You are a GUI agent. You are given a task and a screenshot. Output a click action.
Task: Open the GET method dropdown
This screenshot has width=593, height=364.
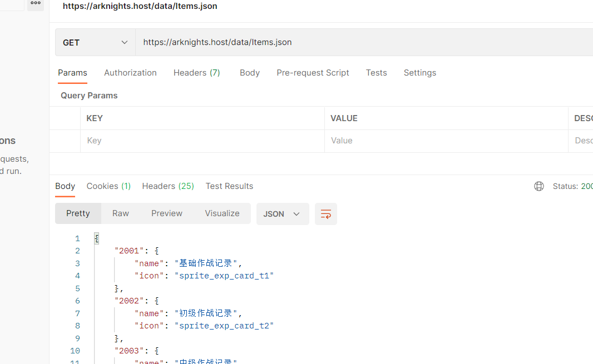coord(95,42)
